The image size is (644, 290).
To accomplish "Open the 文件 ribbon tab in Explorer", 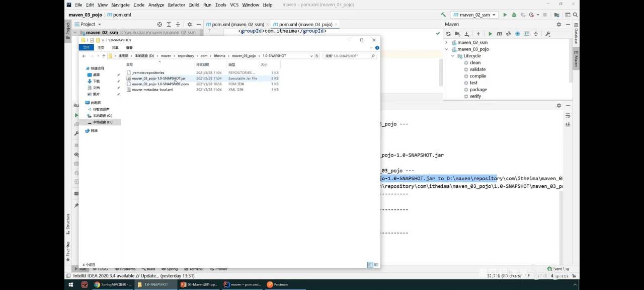I will pyautogui.click(x=86, y=47).
